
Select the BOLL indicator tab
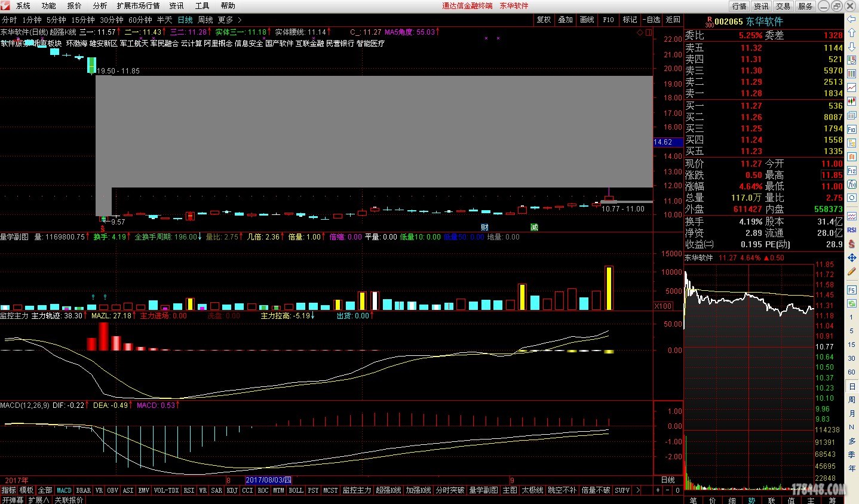296,490
